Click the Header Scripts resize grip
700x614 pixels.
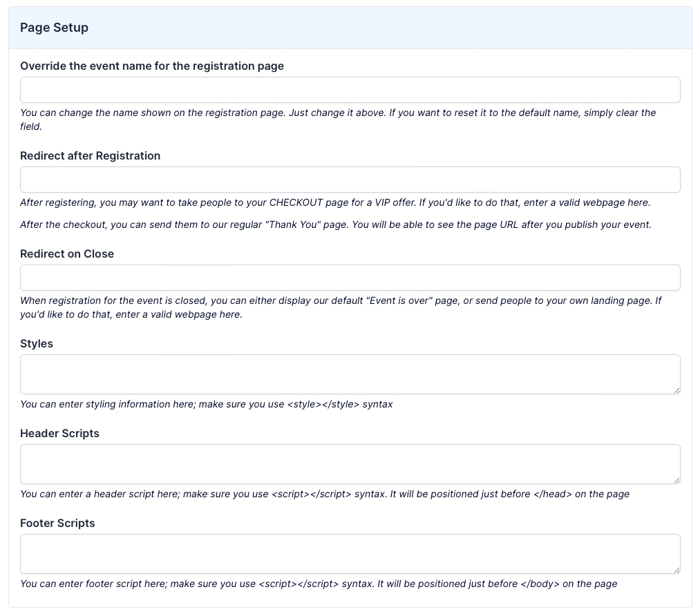(677, 480)
